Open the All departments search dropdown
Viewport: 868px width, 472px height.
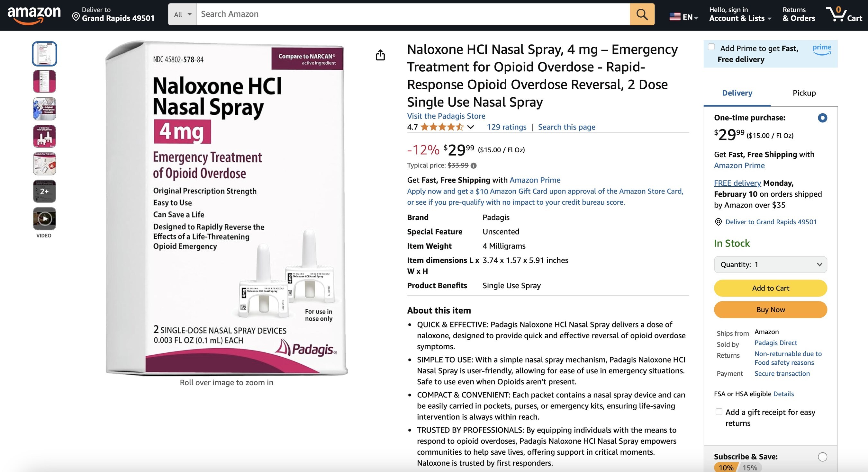pos(182,14)
